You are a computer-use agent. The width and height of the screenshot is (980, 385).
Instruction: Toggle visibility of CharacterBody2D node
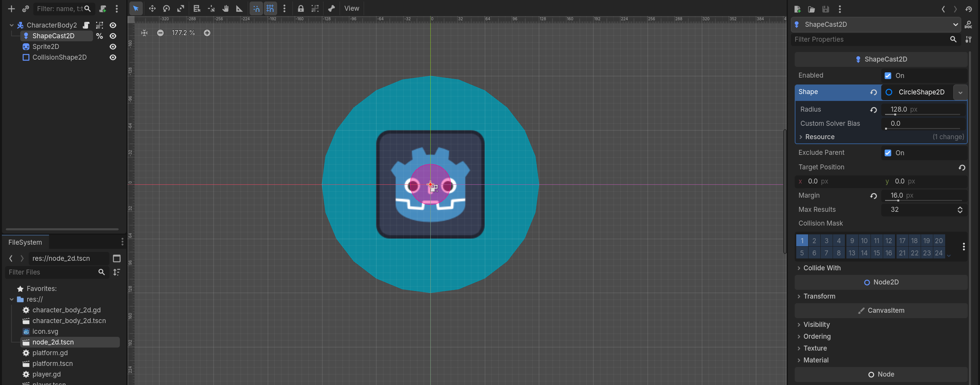pos(113,25)
